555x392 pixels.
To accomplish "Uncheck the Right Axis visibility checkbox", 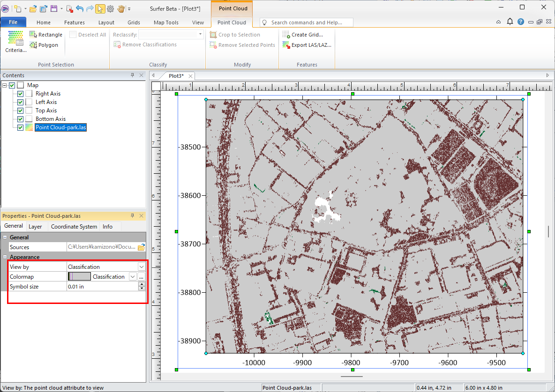I will 20,94.
